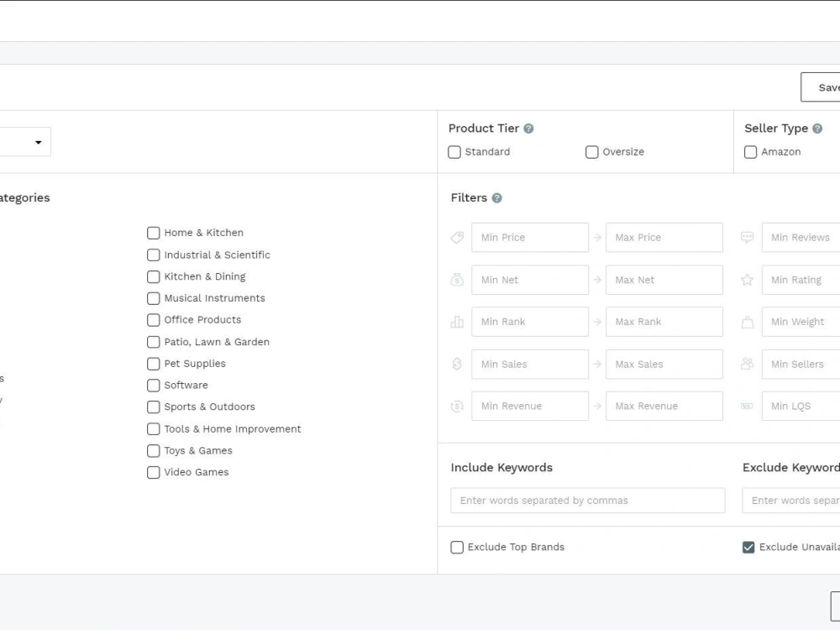Select the Min Rating input
This screenshot has width=840, height=630.
[801, 280]
